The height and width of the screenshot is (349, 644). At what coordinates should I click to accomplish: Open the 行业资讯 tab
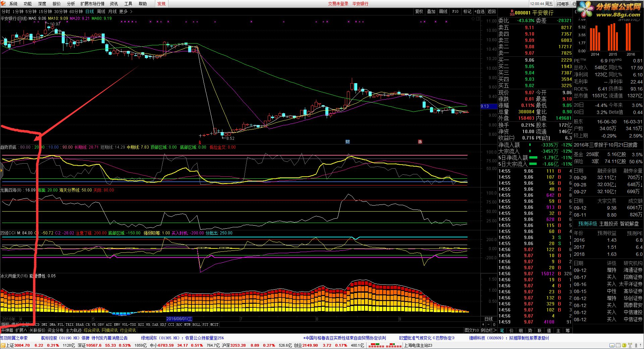pos(128,330)
